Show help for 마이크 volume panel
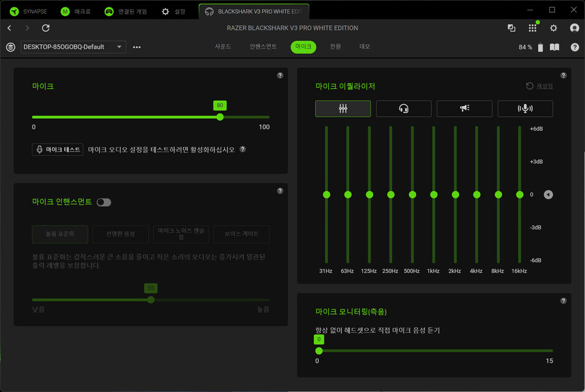 pyautogui.click(x=279, y=75)
